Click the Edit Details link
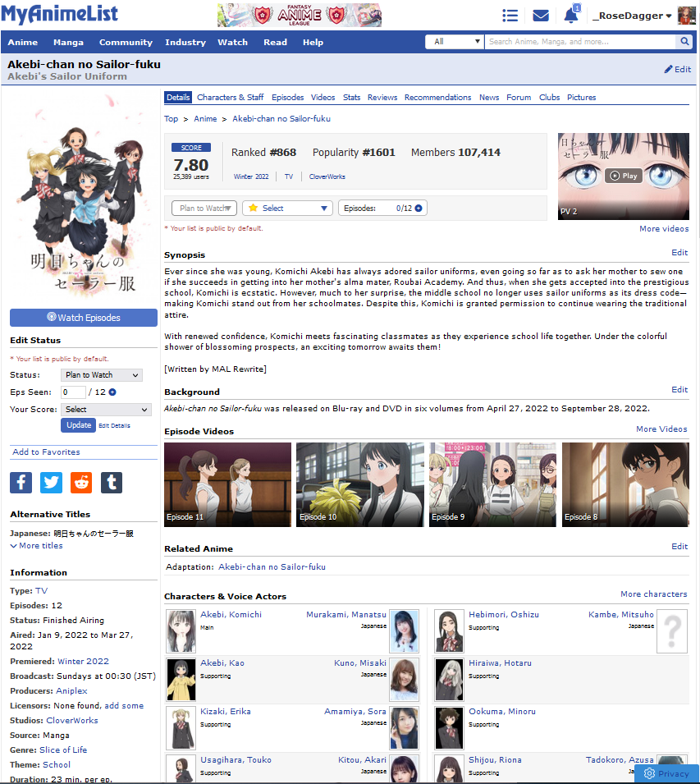This screenshot has width=700, height=784. click(x=114, y=425)
